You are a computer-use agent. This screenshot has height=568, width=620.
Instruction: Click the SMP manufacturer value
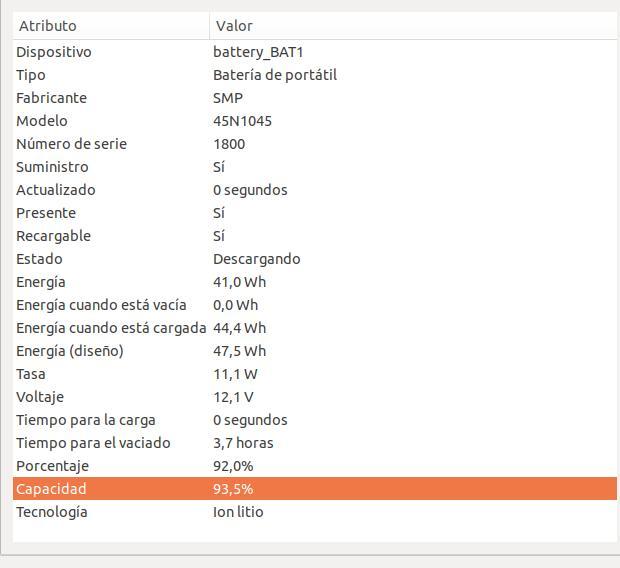coord(228,98)
